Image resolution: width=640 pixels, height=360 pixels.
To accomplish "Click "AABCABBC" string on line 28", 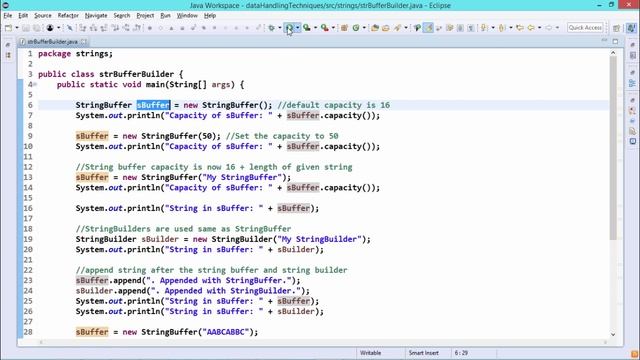I will click(226, 332).
